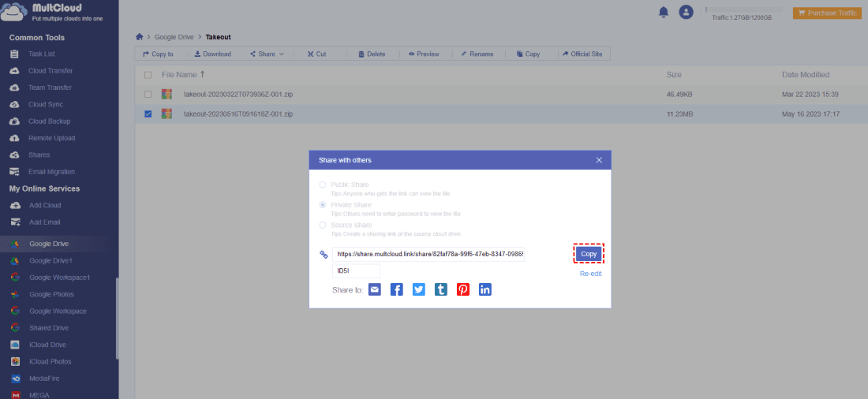Click Cut toolbar button
This screenshot has height=399, width=868.
click(x=316, y=54)
